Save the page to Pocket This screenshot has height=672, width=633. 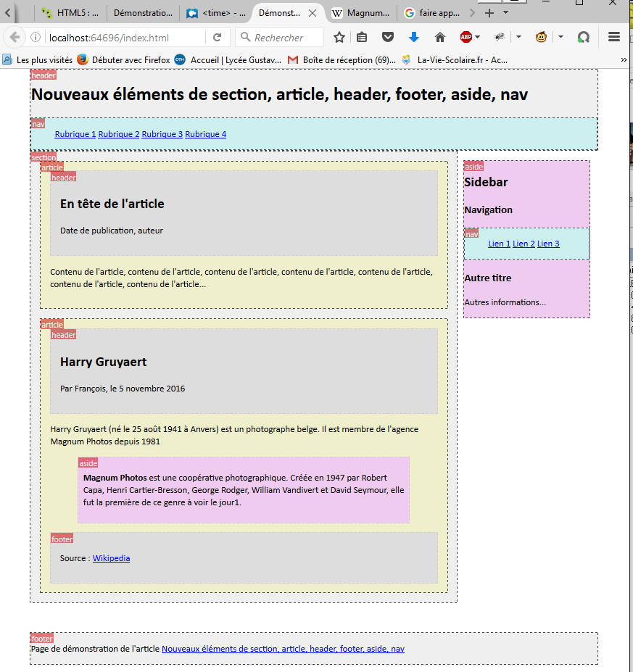(x=388, y=37)
